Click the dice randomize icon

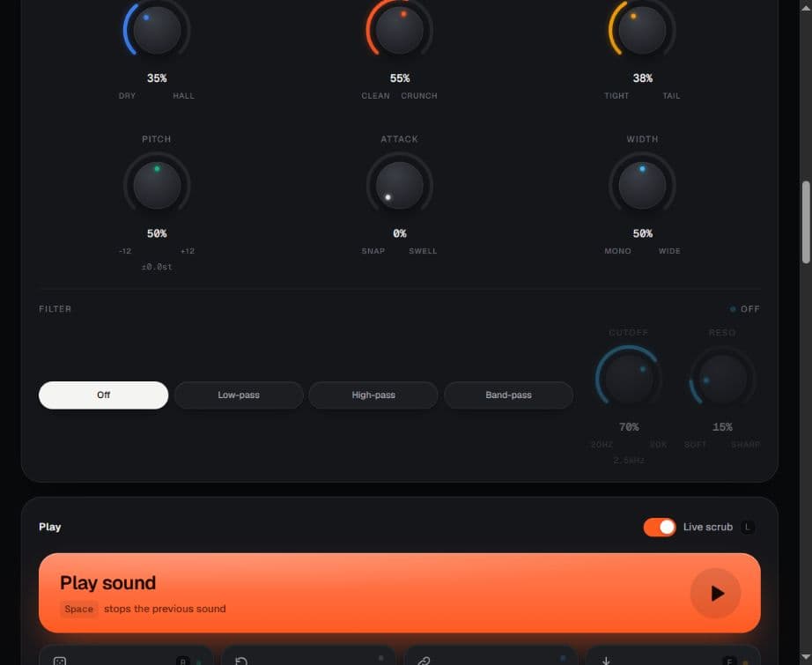[x=60, y=661]
